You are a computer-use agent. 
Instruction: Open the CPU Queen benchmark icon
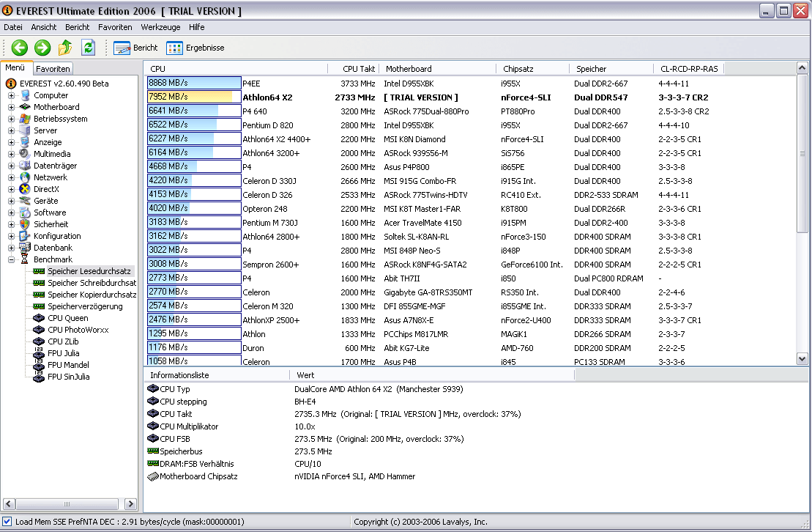point(39,318)
